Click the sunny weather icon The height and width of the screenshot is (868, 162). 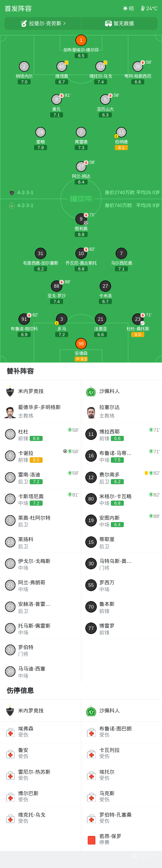(x=125, y=9)
